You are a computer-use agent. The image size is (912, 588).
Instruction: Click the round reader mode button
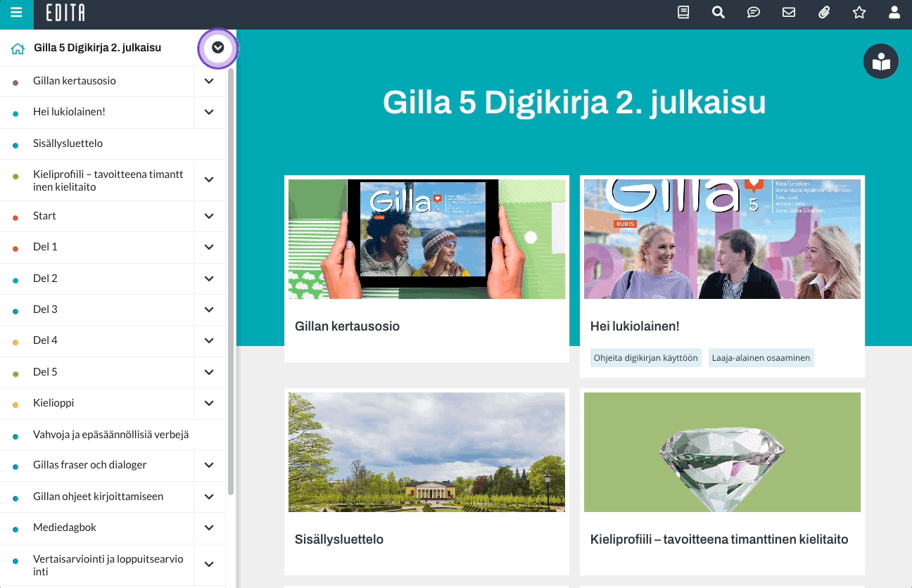(881, 61)
